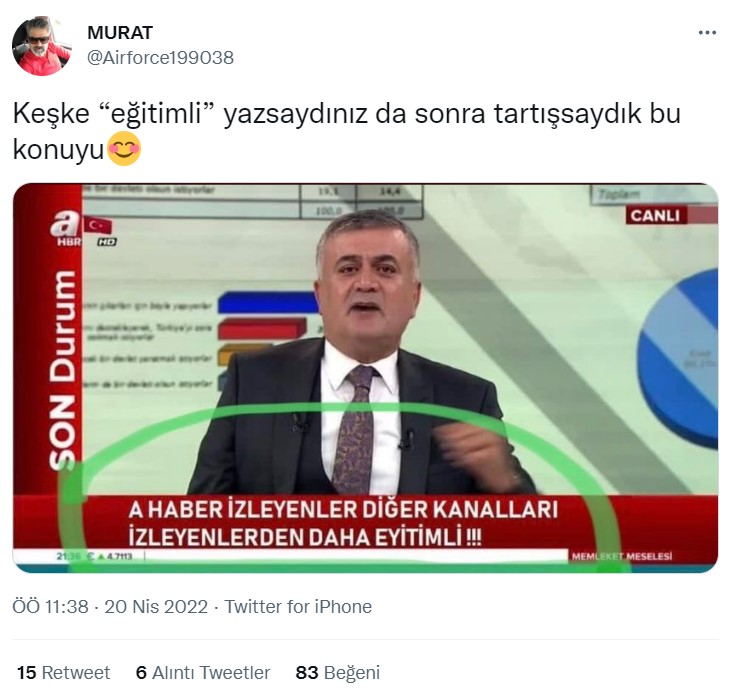Open the three-dot more options menu

(x=707, y=33)
